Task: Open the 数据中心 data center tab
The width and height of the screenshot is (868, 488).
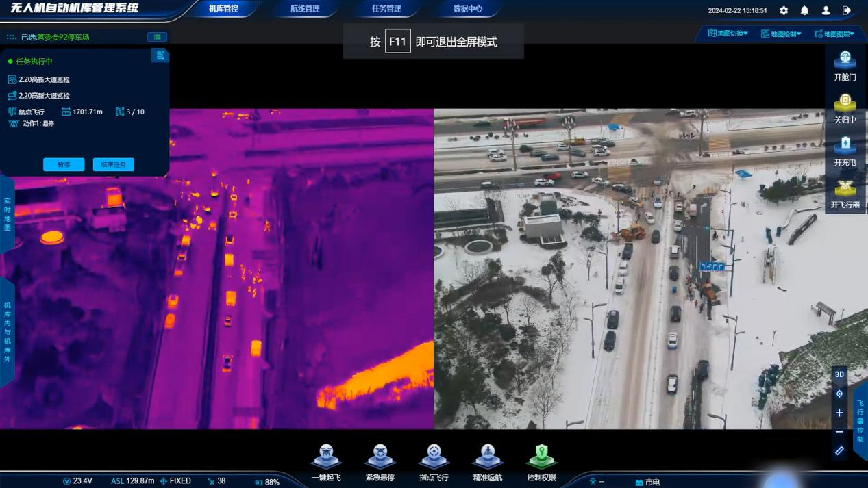Action: click(x=468, y=9)
